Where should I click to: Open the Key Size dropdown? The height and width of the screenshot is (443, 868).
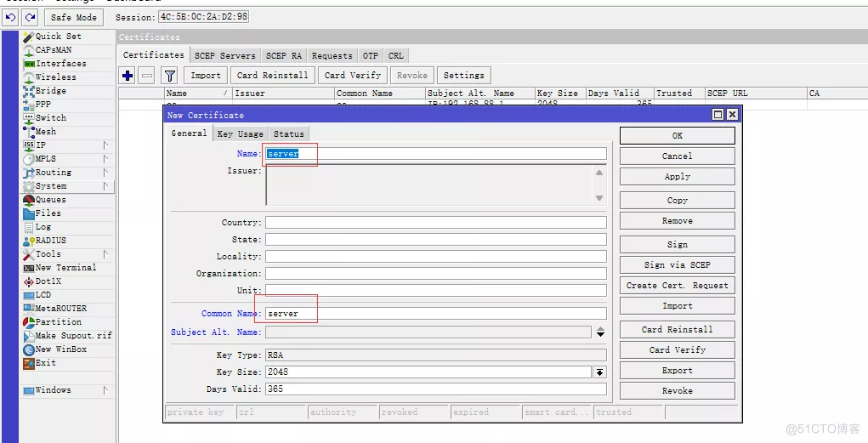[x=599, y=372]
